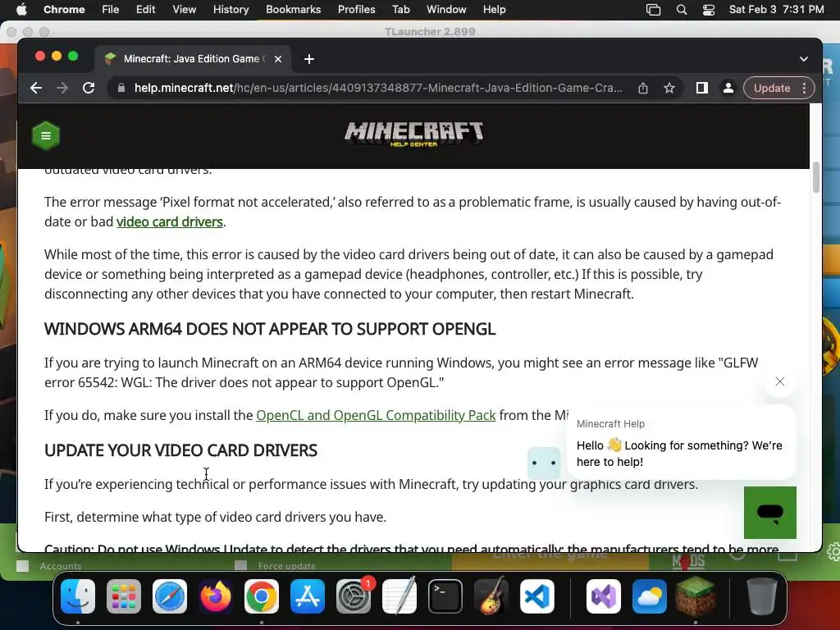Screen dimensions: 840x630
Task: Open Visual Studio Code from the Dock
Action: (x=536, y=596)
